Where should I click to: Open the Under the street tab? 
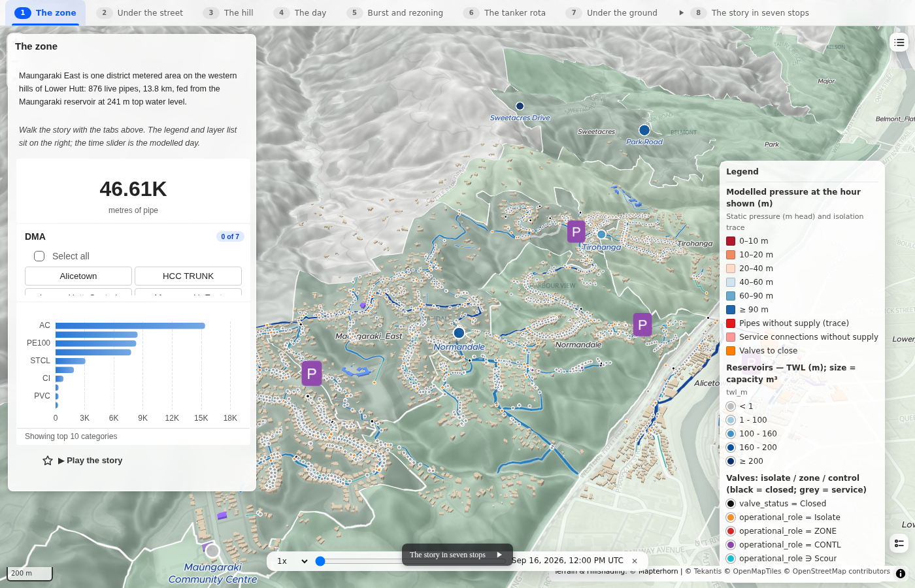pos(140,13)
